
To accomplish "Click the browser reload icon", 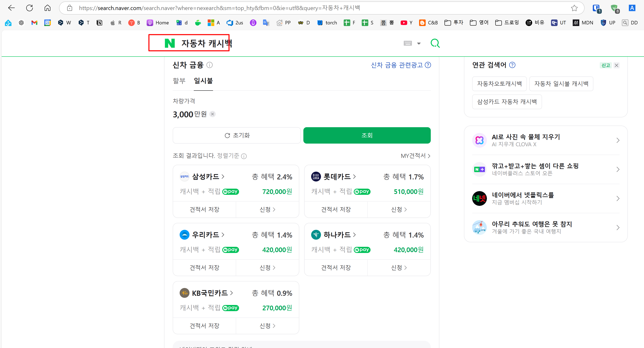I will [29, 8].
